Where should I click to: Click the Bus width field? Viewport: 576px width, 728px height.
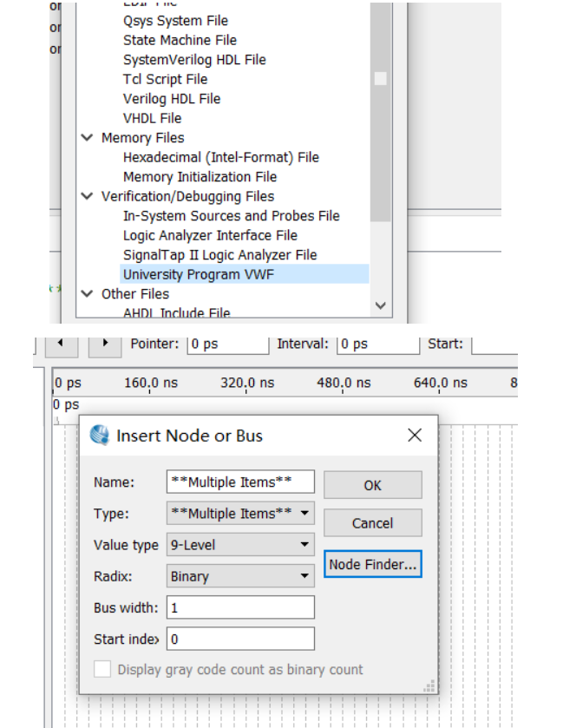(x=240, y=607)
